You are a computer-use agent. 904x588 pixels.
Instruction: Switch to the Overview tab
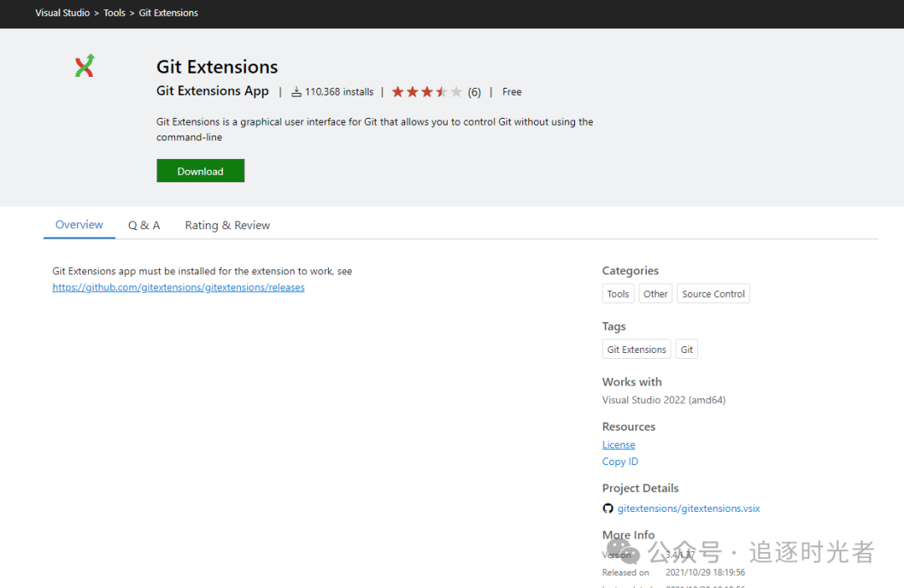coord(79,225)
